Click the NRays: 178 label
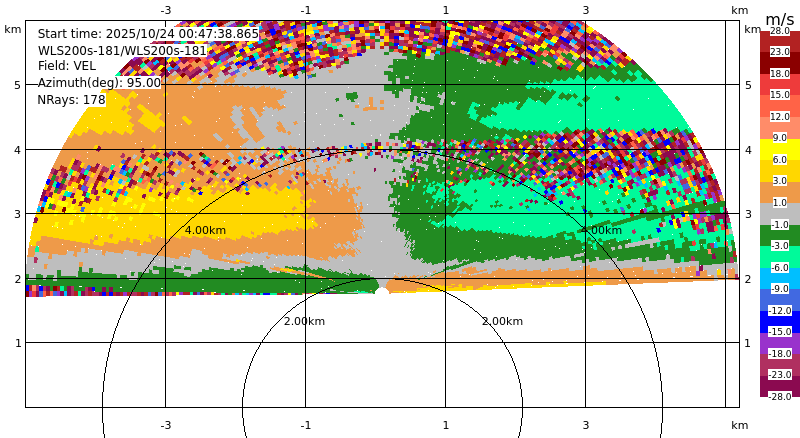Viewport: 800px width, 438px height. [71, 100]
